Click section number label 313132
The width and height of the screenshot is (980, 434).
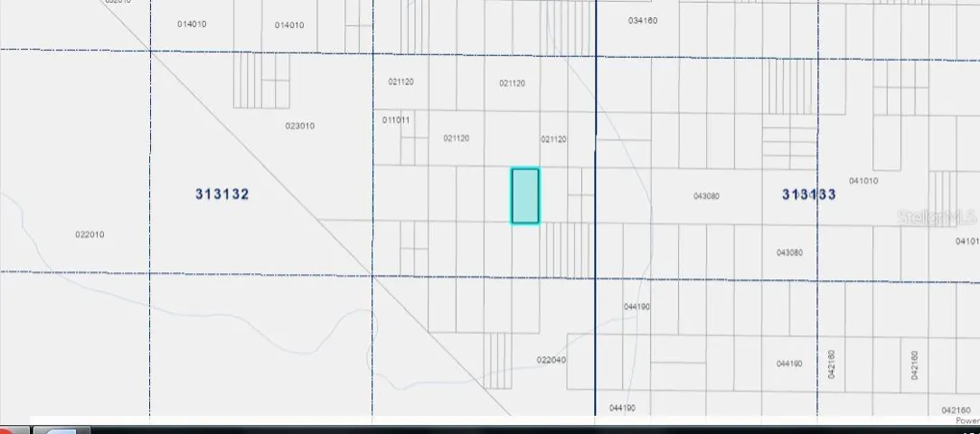[x=221, y=194]
